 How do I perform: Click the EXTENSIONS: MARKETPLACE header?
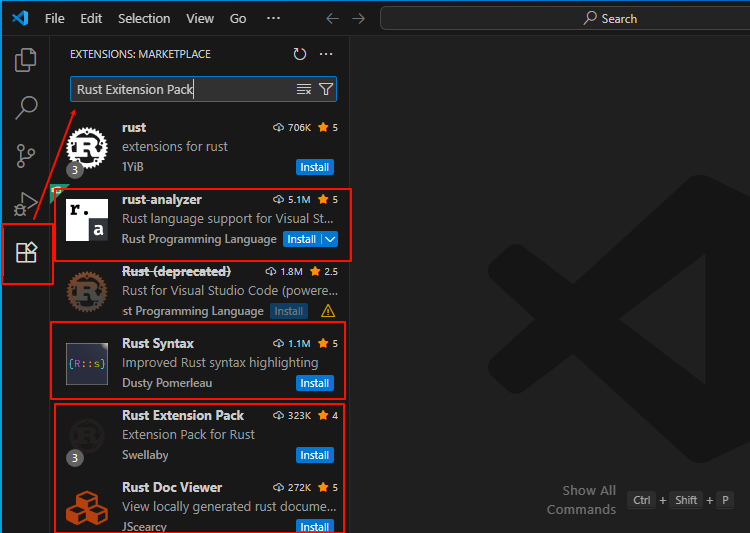pos(140,54)
